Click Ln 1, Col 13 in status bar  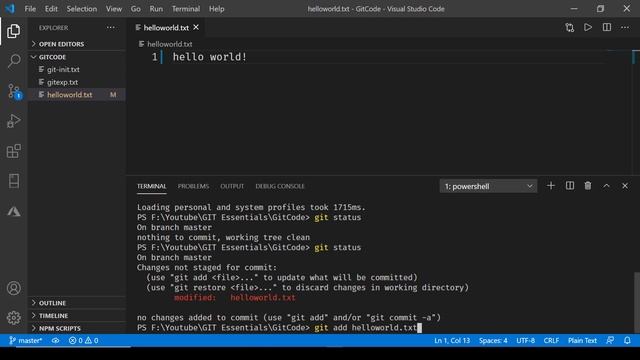452,340
